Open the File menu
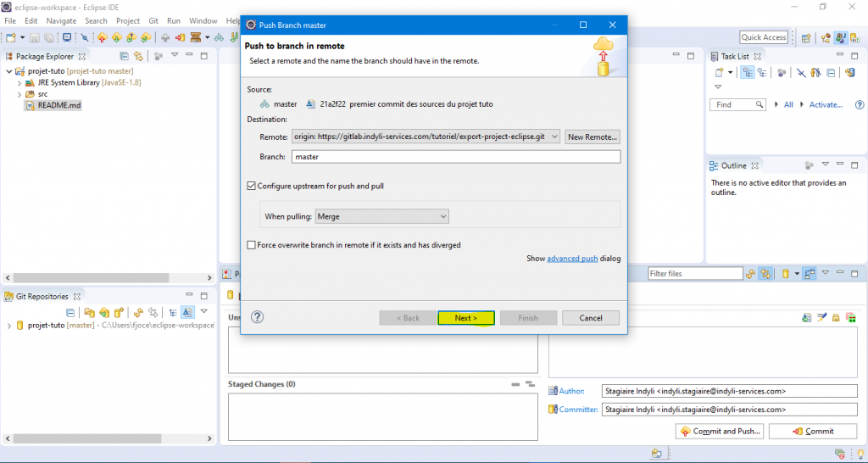868x463 pixels. 10,20
